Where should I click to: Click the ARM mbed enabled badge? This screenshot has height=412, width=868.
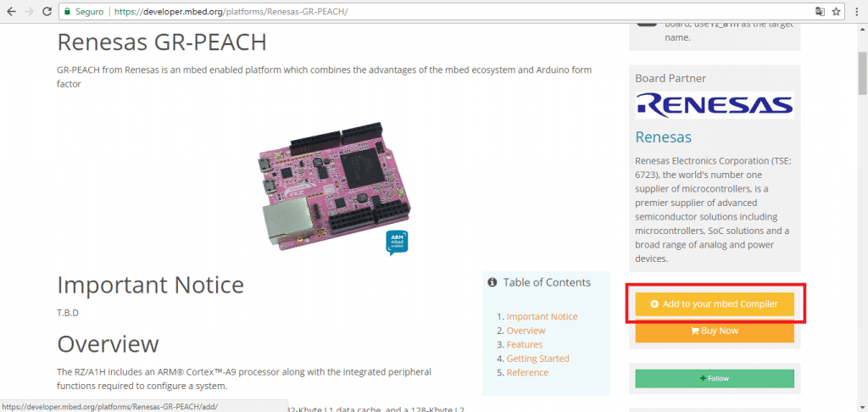(398, 242)
